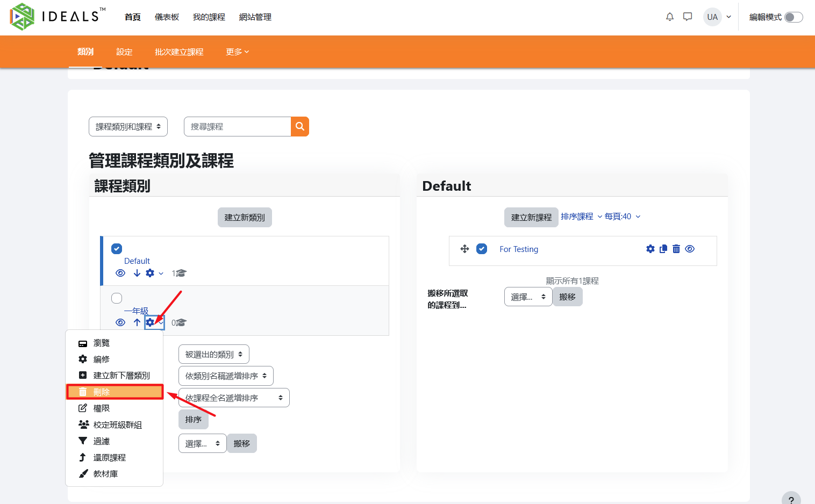This screenshot has height=504, width=815.
Task: Delete the For Testing course via trash icon
Action: click(x=676, y=249)
